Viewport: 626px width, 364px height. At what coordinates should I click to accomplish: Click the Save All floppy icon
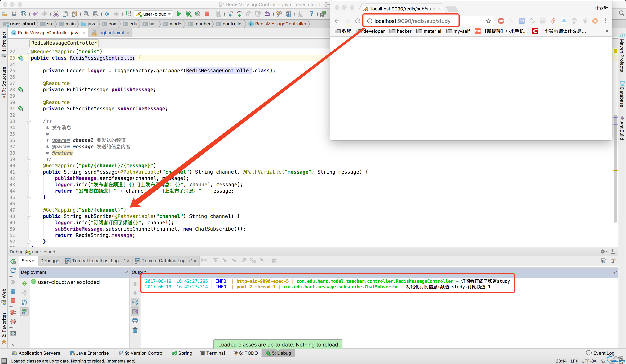14,14
